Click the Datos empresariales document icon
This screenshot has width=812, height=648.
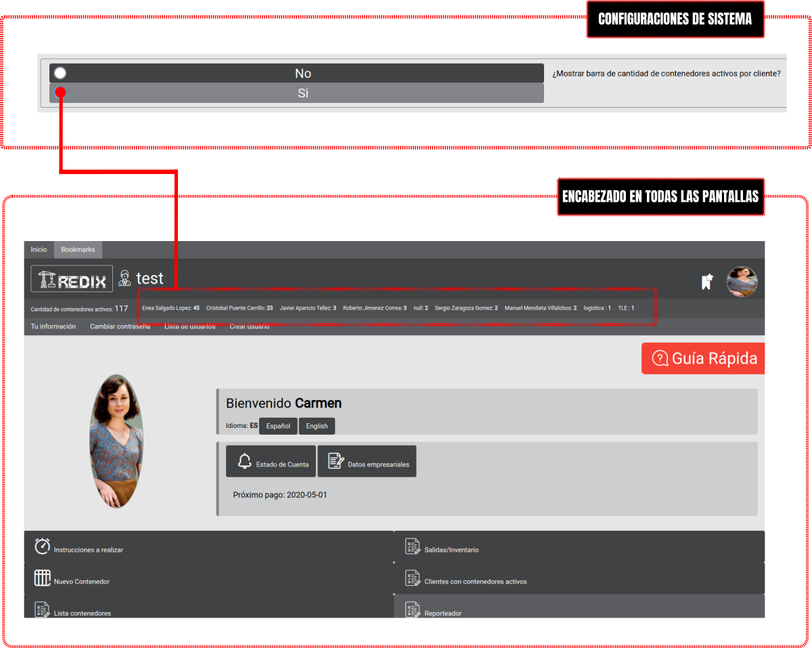(336, 461)
